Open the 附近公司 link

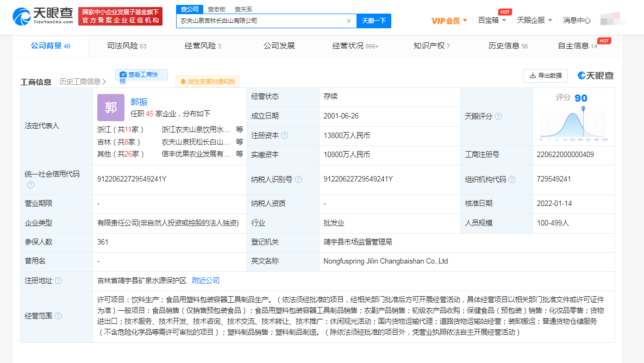tap(206, 281)
